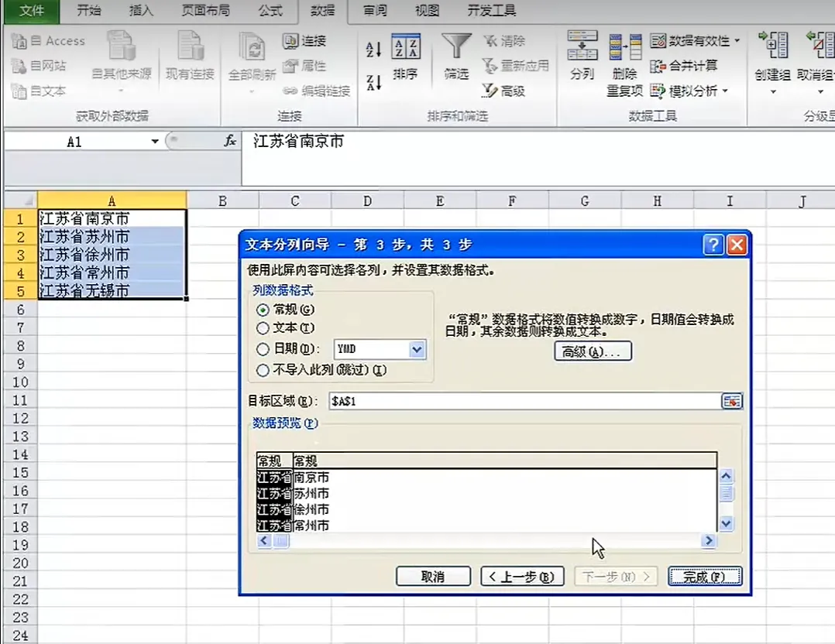The height and width of the screenshot is (644, 835).
Task: Select General (常规) column format radio
Action: click(263, 310)
